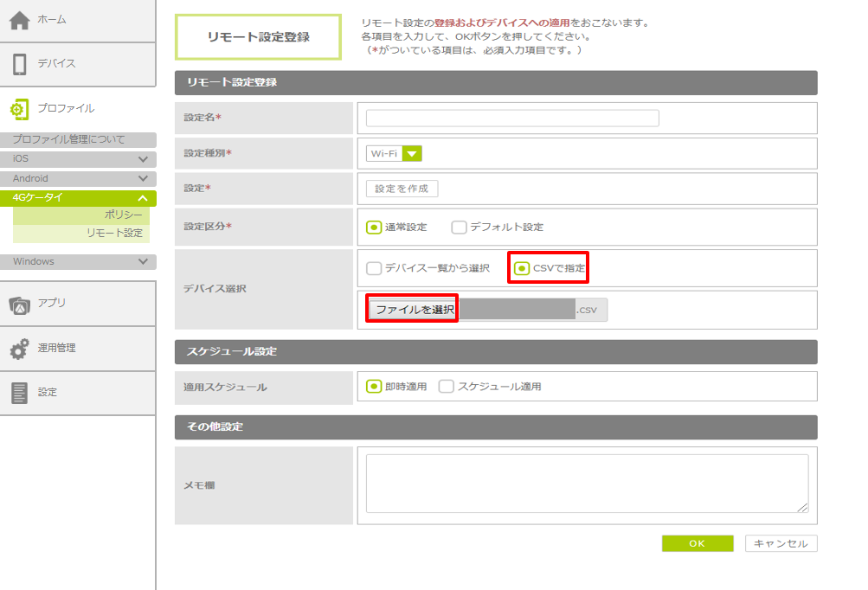Click the 設定名 text input field

click(x=512, y=119)
